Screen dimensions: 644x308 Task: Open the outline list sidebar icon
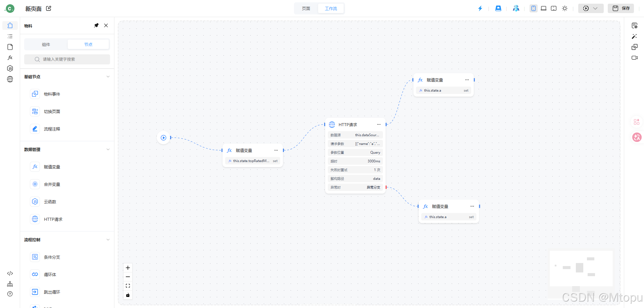10,36
